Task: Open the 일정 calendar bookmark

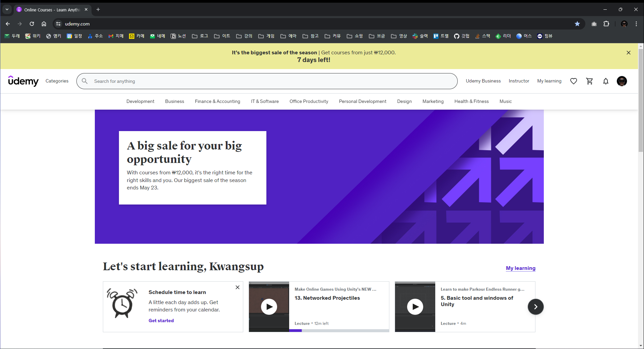Action: point(74,36)
